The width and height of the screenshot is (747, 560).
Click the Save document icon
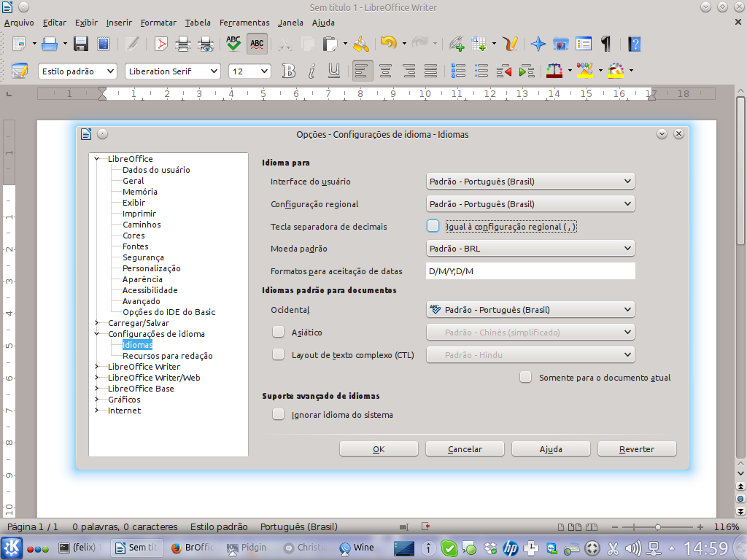point(81,44)
